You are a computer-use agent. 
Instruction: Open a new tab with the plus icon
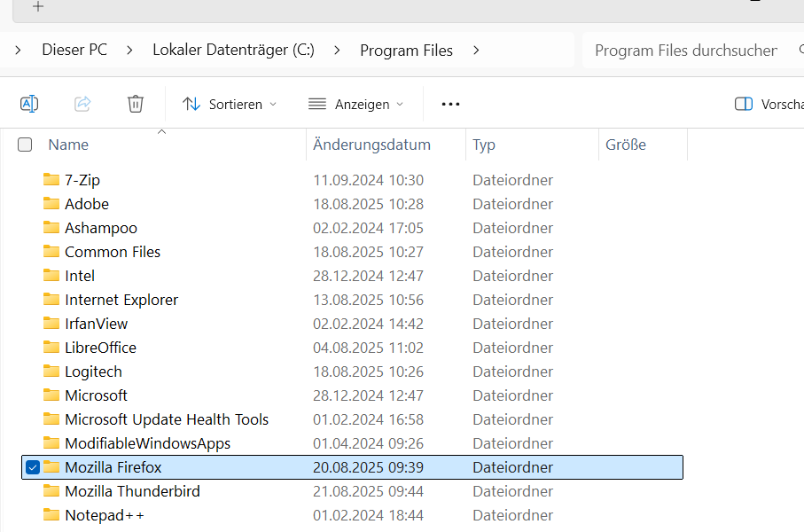click(x=38, y=6)
